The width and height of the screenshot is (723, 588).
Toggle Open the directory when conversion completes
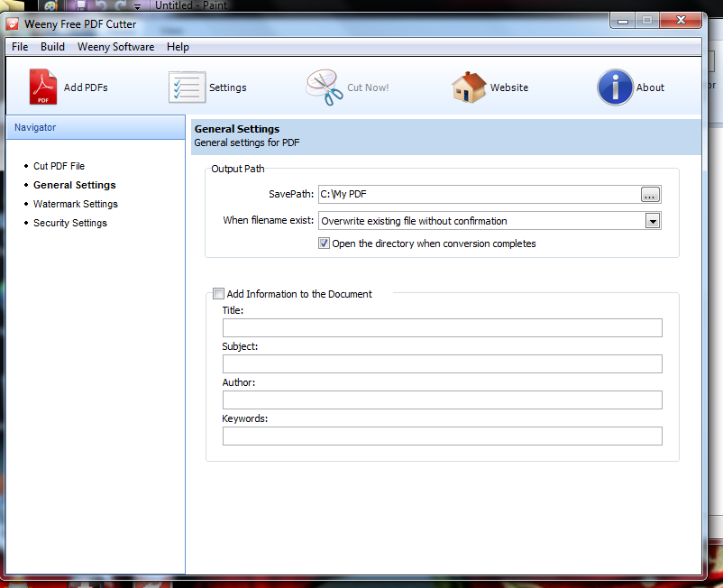pos(324,243)
